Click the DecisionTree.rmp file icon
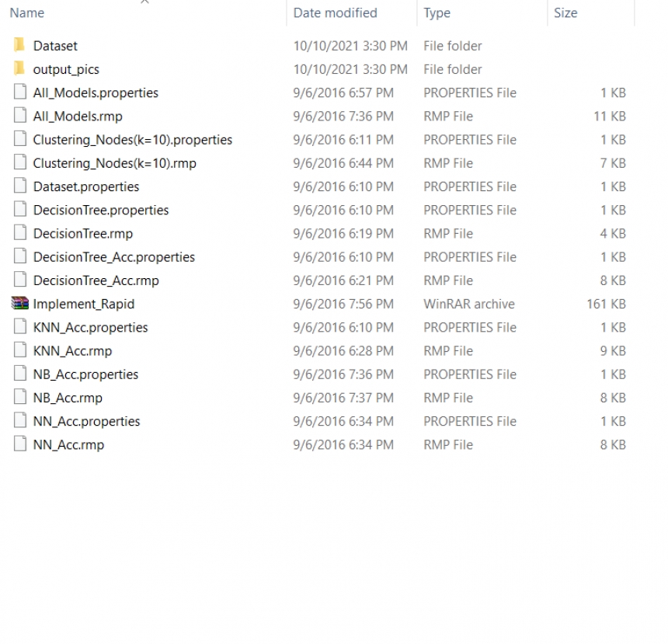The height and width of the screenshot is (644, 668). (x=20, y=232)
